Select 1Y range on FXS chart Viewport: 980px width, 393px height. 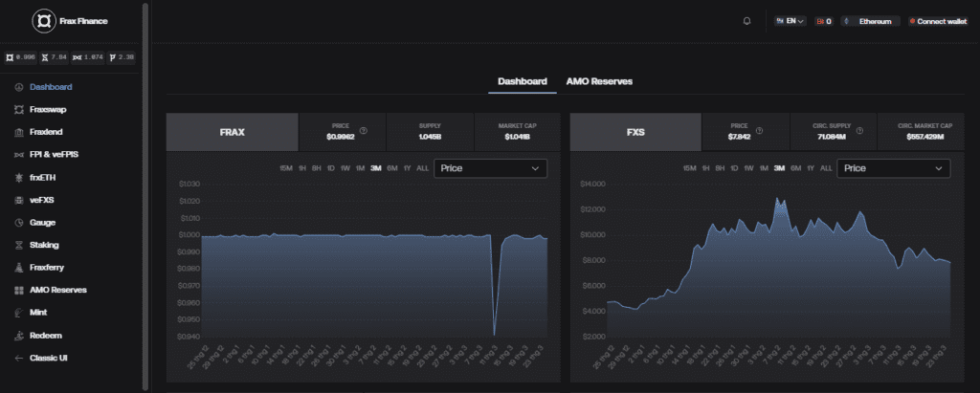811,168
